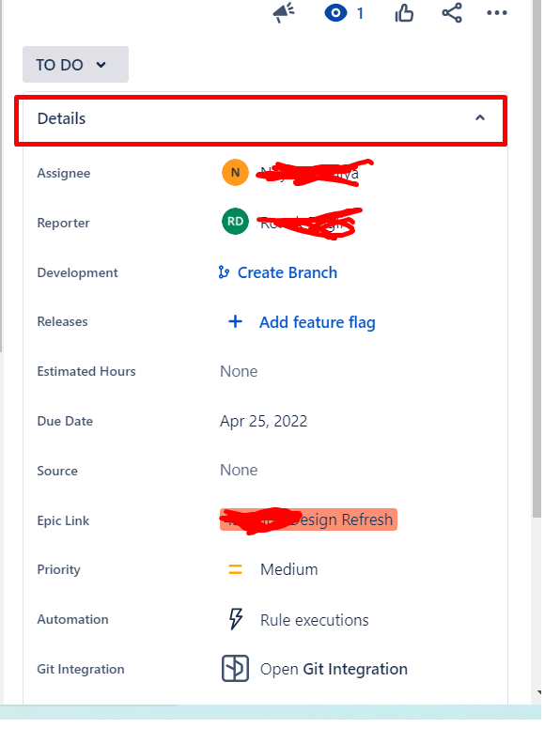Click the Git Integration panel icon
The image size is (560, 744).
click(x=236, y=669)
